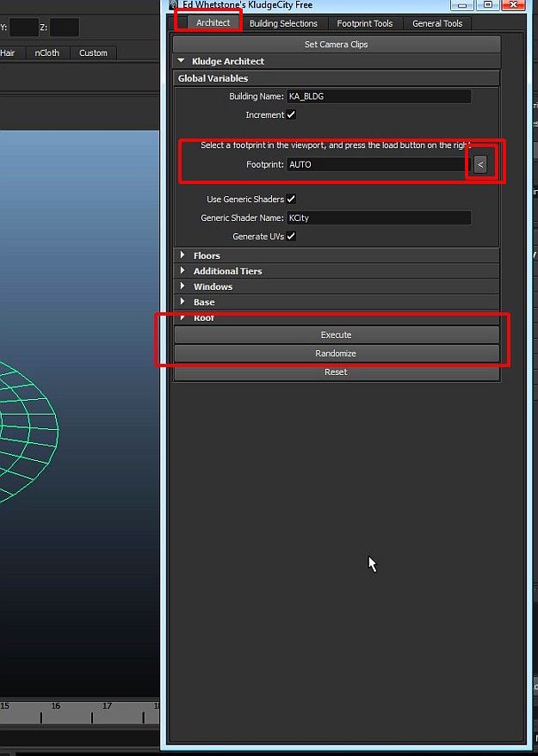The image size is (538, 756).
Task: Click frame 17 on the timeline
Action: point(107,706)
